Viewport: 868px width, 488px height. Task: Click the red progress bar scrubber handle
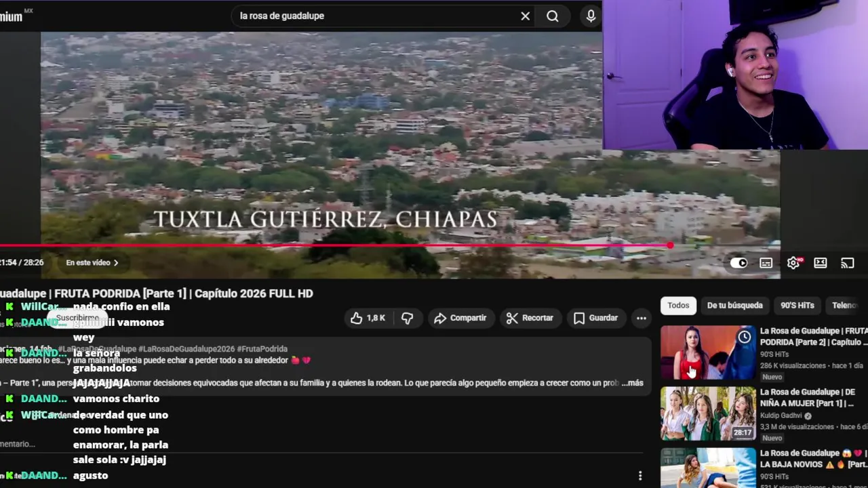670,245
